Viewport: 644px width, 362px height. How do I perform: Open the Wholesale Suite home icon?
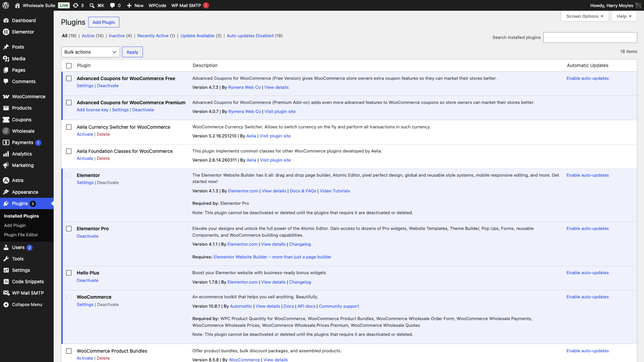click(17, 5)
